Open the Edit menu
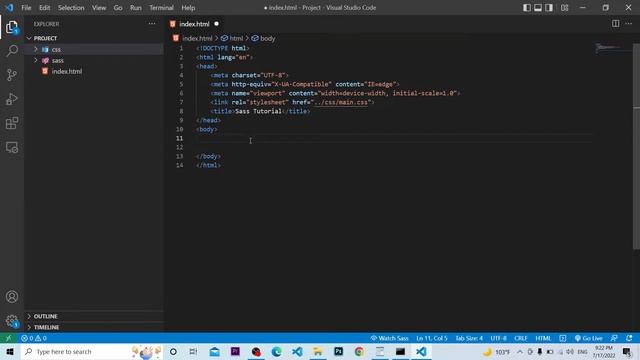Screen dimensions: 640x360 [x=44, y=8]
